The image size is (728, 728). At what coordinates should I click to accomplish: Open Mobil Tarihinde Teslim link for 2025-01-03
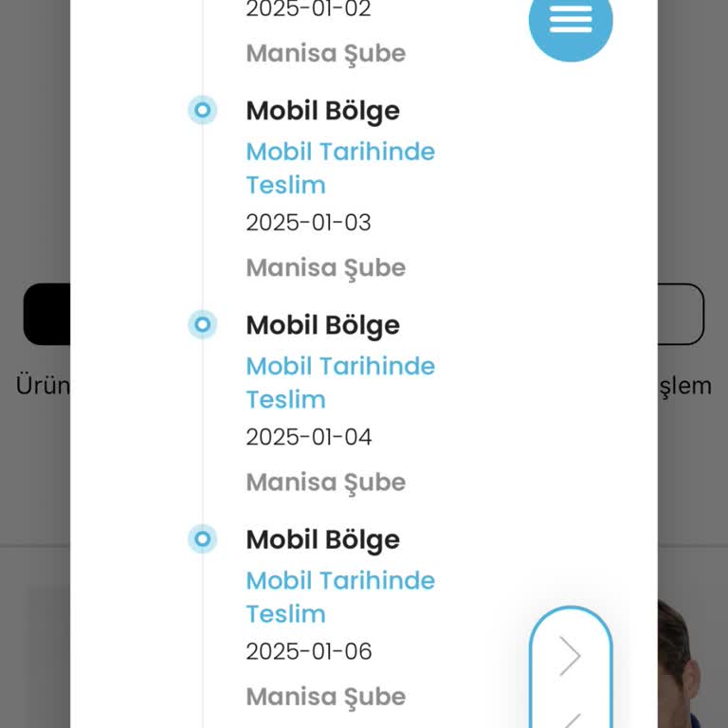(339, 168)
